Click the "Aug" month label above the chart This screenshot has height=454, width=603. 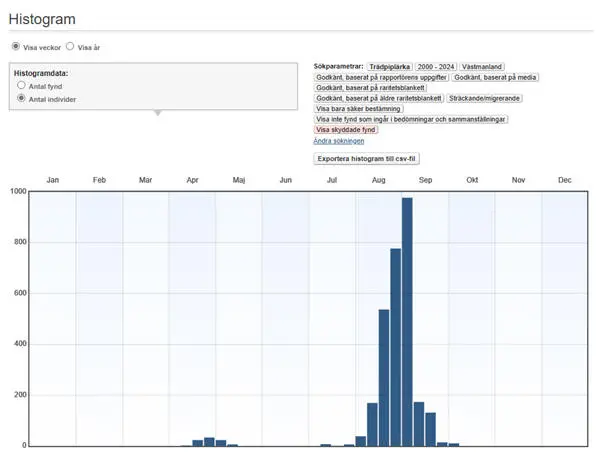click(379, 180)
